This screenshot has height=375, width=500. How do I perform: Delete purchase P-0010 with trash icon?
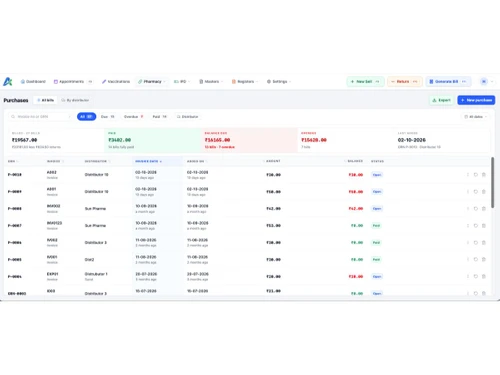pos(484,175)
